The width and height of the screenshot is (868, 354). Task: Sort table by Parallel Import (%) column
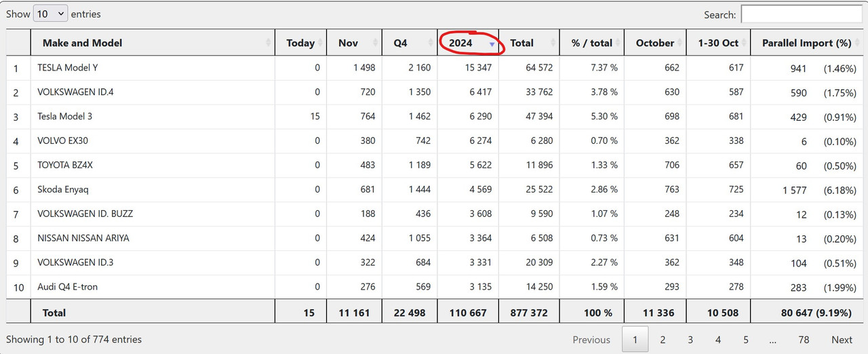(806, 43)
